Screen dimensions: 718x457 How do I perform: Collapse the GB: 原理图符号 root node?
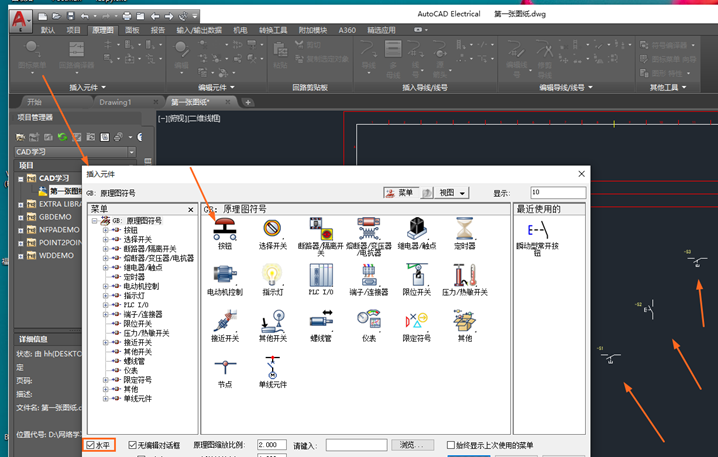point(94,221)
